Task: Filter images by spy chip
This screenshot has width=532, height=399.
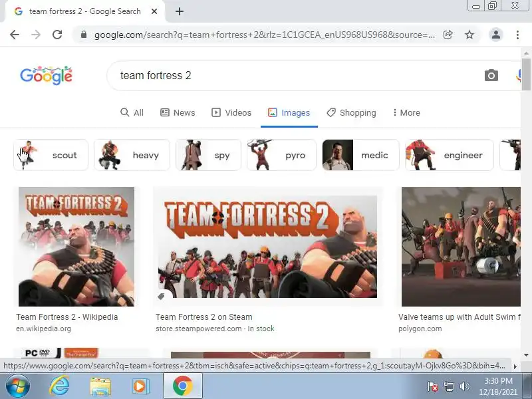Action: [208, 155]
